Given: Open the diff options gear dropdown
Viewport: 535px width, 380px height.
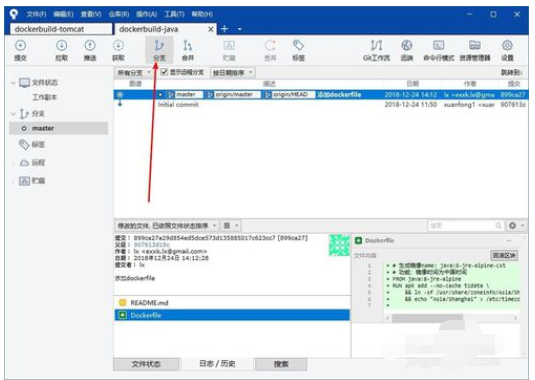Looking at the screenshot, I should point(516,225).
